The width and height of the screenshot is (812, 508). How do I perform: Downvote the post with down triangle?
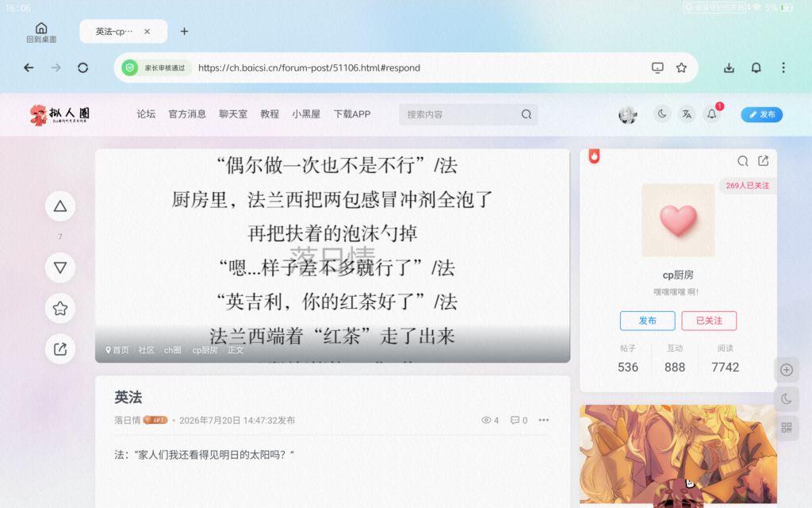click(x=60, y=267)
